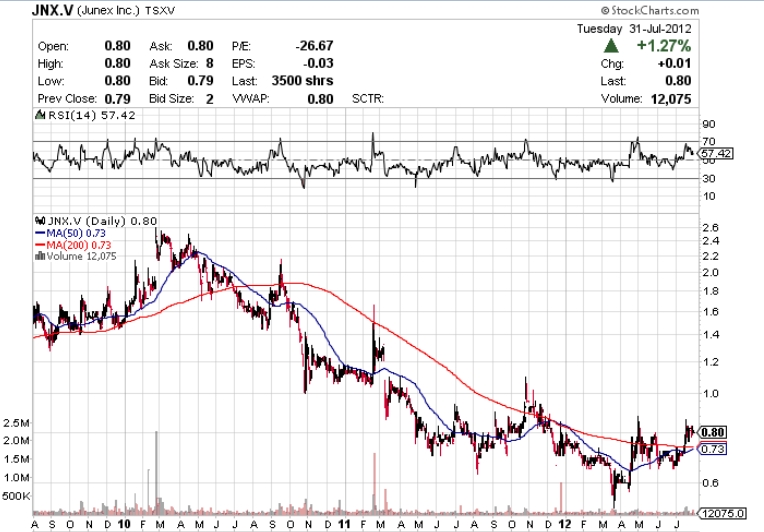Click the Open price 0.80

117,46
